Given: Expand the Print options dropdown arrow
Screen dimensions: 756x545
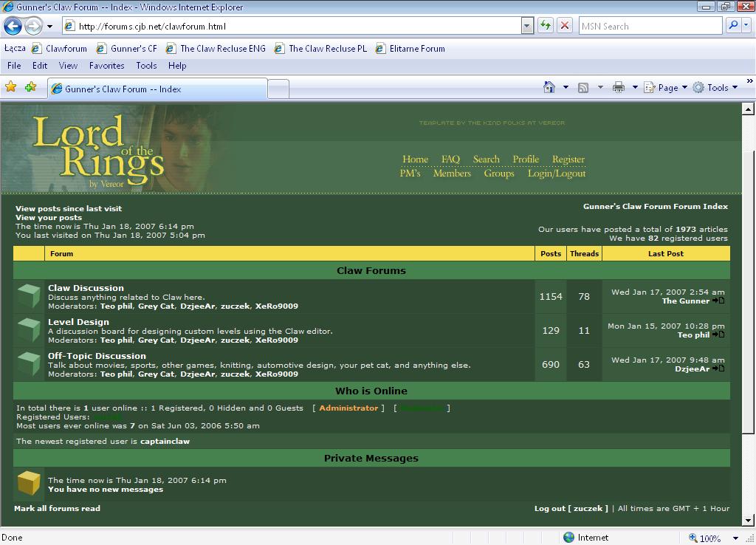Looking at the screenshot, I should click(635, 87).
